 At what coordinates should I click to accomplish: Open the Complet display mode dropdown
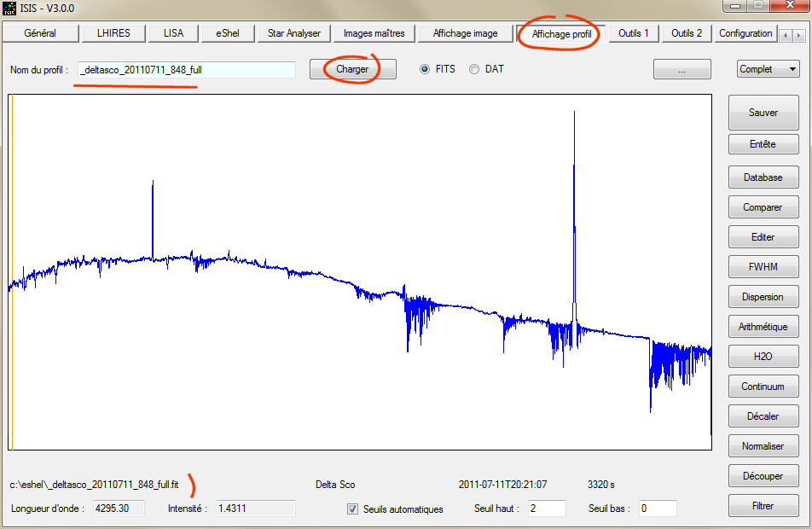coord(767,68)
